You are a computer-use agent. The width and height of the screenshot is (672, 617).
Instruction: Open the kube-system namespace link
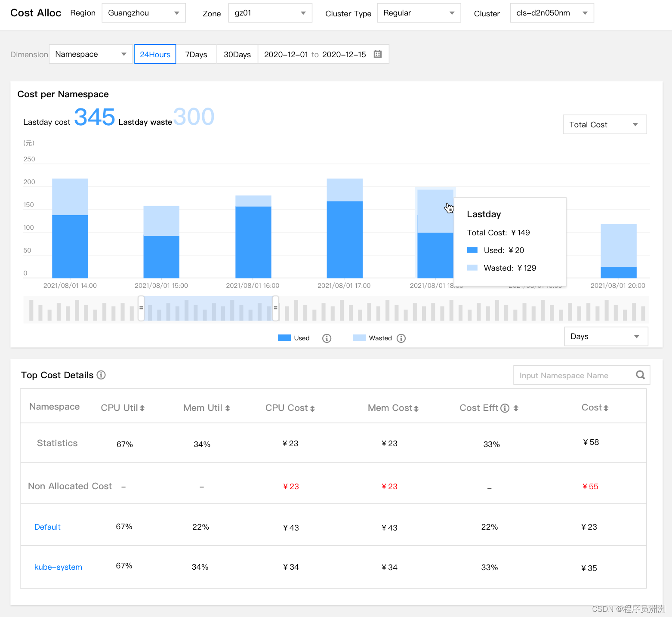[58, 567]
